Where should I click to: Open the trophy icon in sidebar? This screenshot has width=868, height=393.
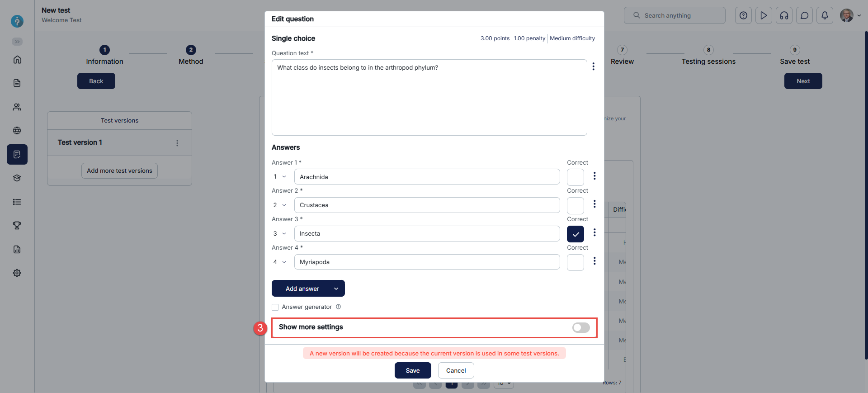[17, 225]
